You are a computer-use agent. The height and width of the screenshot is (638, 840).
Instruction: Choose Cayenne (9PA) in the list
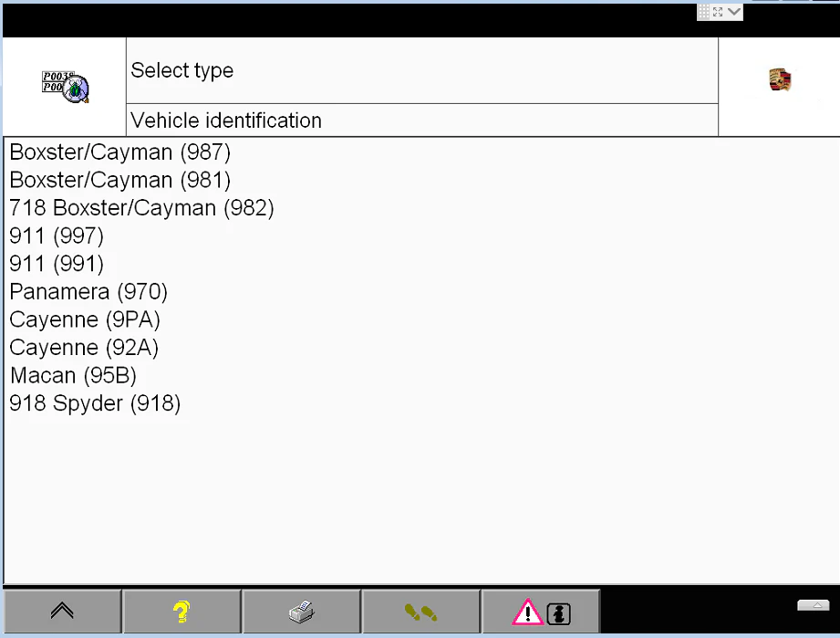tap(85, 319)
